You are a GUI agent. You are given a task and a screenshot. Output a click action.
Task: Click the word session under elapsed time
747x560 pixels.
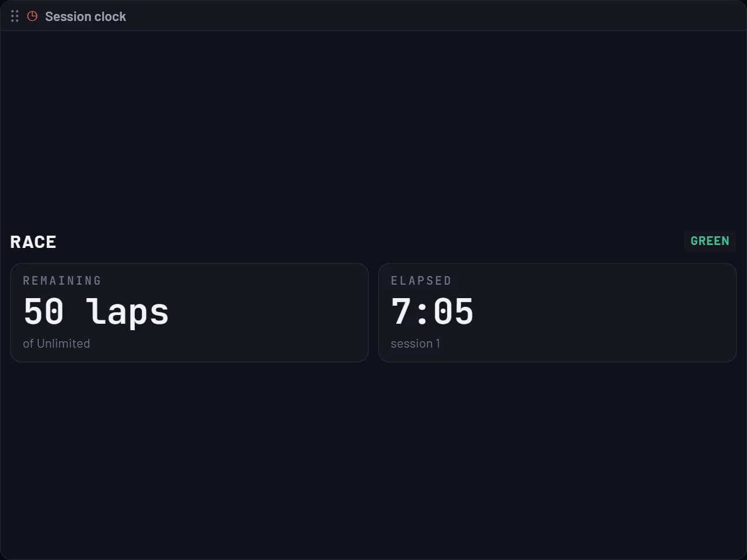tap(411, 344)
